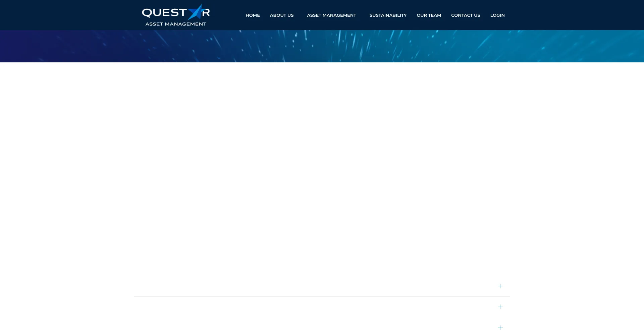The height and width of the screenshot is (333, 644).
Task: Click the ASSET MANAGEMENT text under the logo
Action: [x=176, y=23]
